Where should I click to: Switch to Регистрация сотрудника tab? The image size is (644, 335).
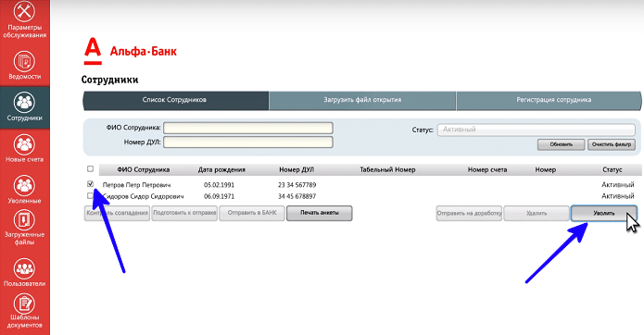point(549,101)
